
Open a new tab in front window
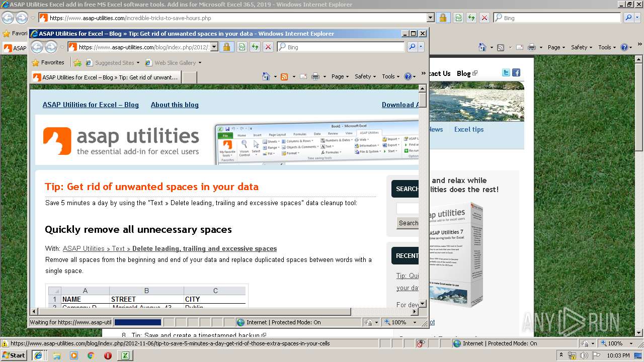189,77
